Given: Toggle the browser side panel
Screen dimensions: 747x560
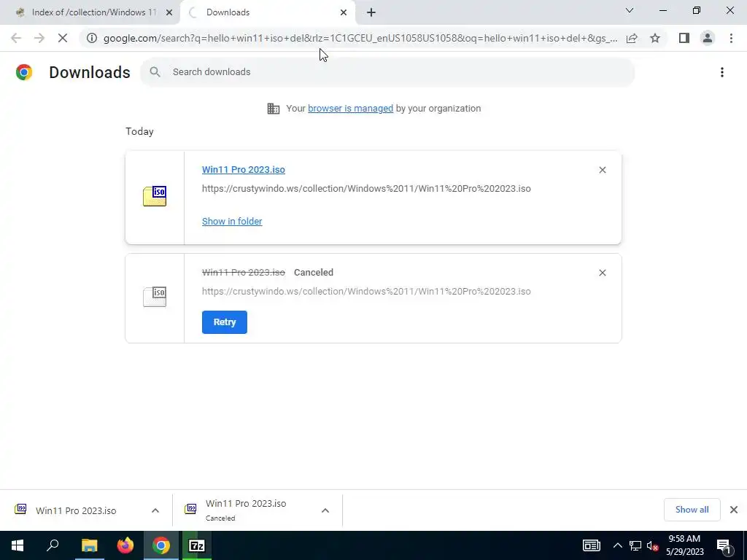Looking at the screenshot, I should (684, 38).
